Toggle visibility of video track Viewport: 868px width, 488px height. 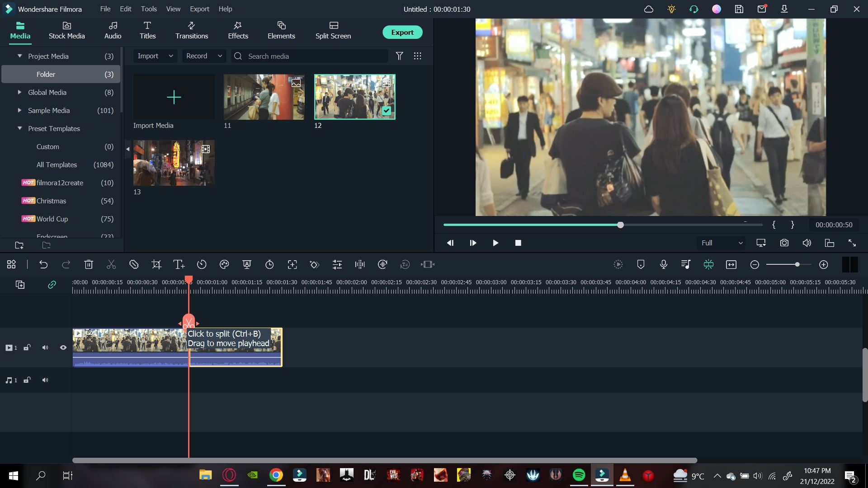click(x=63, y=347)
